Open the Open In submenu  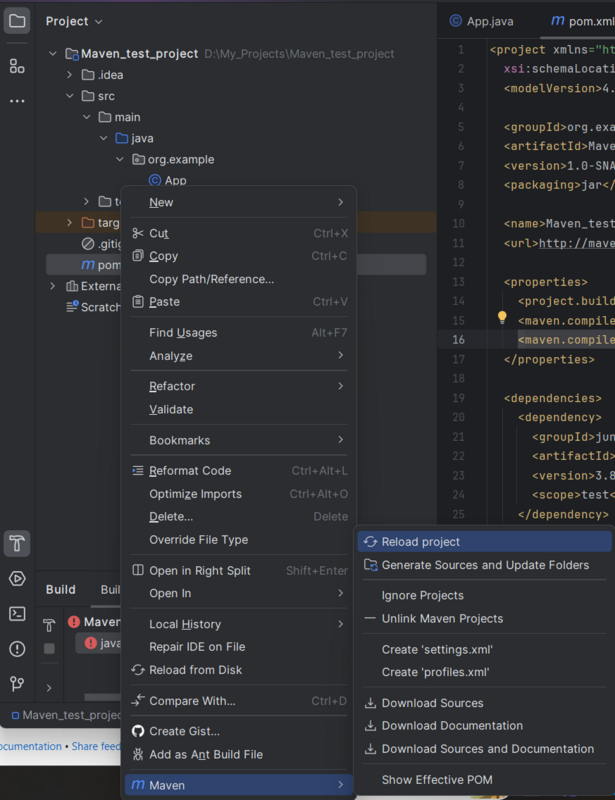point(238,593)
